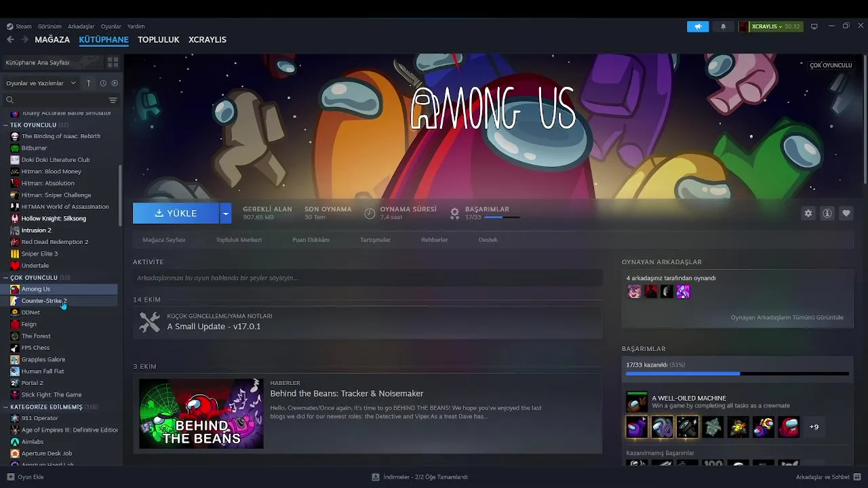This screenshot has width=868, height=488.
Task: Click the user profile avatar at top
Action: [x=744, y=26]
